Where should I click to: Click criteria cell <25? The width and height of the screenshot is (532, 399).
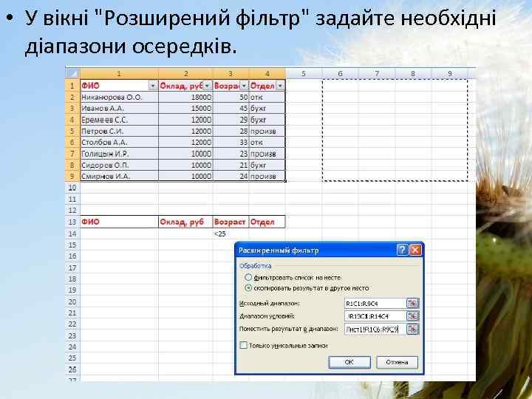click(231, 233)
